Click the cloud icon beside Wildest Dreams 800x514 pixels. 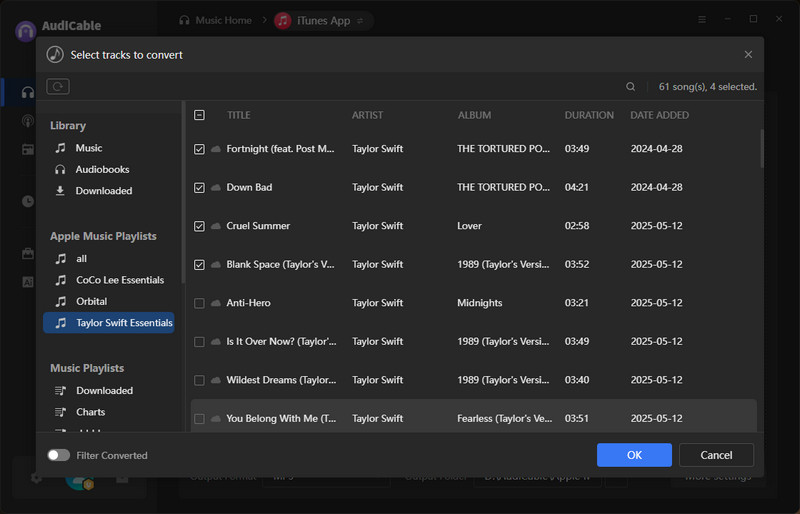pos(216,380)
